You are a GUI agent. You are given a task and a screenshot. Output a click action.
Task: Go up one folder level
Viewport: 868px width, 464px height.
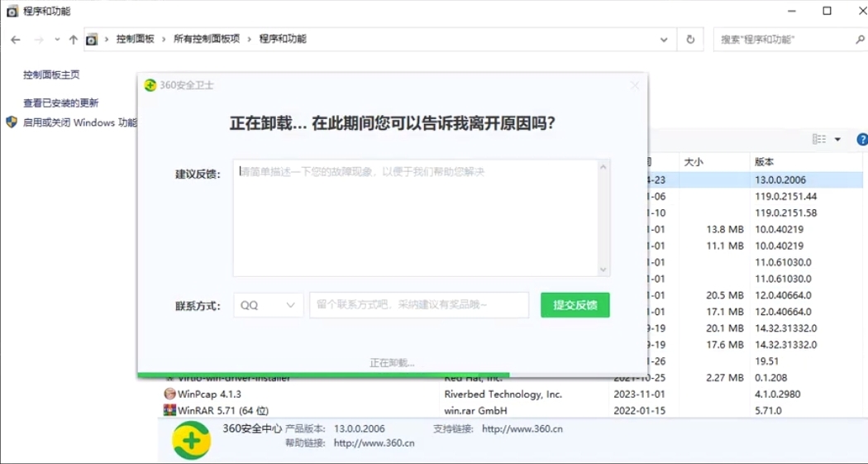(73, 40)
